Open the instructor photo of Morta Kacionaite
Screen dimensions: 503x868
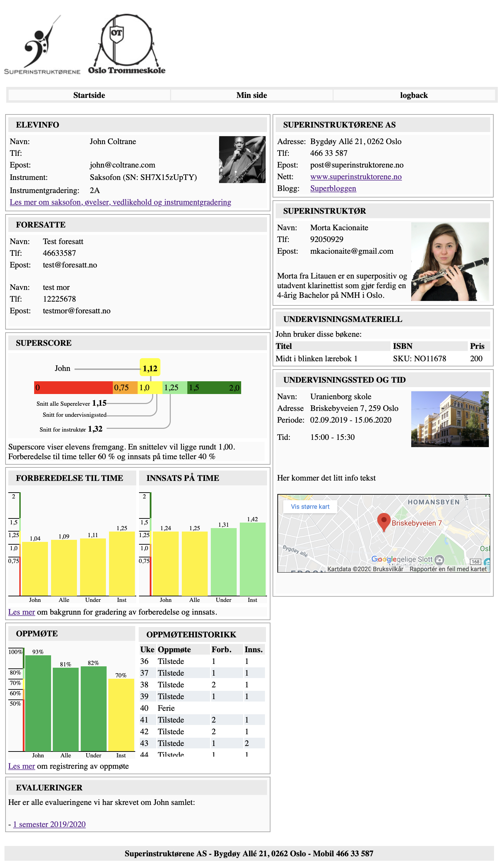point(450,262)
